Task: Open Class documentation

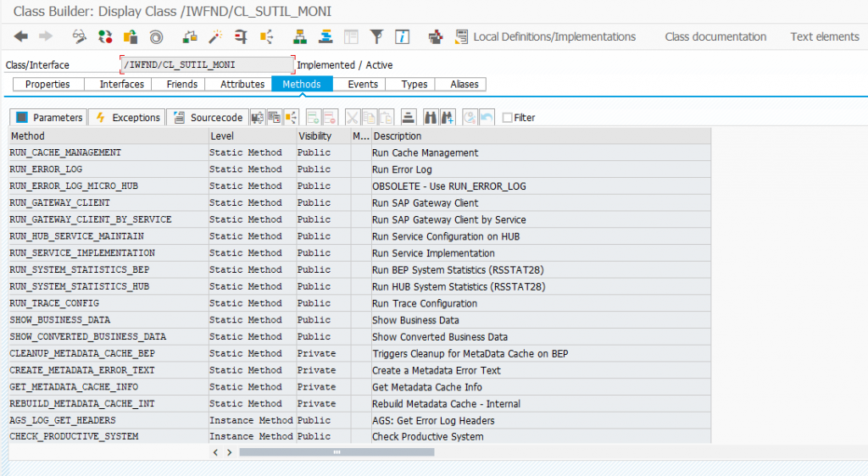Action: (x=715, y=36)
